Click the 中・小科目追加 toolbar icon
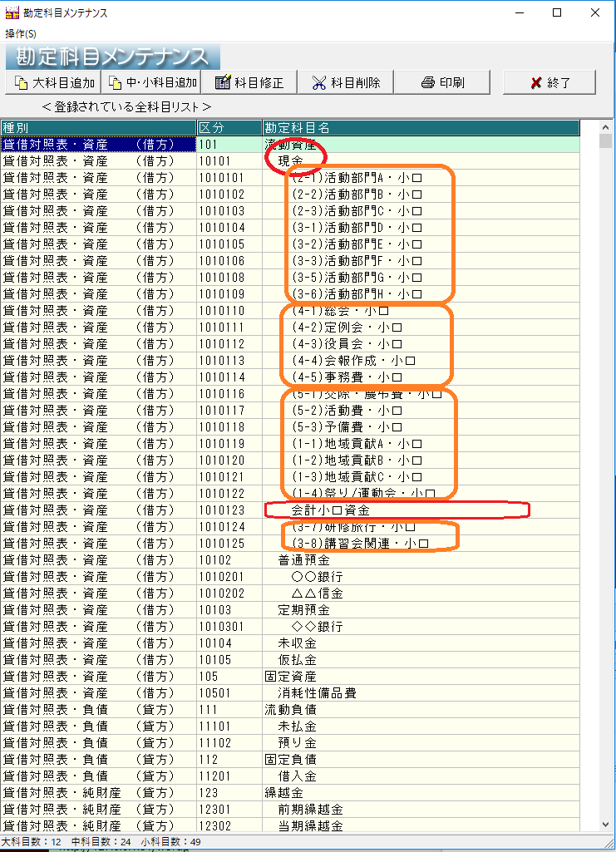Screen dimensions: 616x852 pyautogui.click(x=115, y=83)
